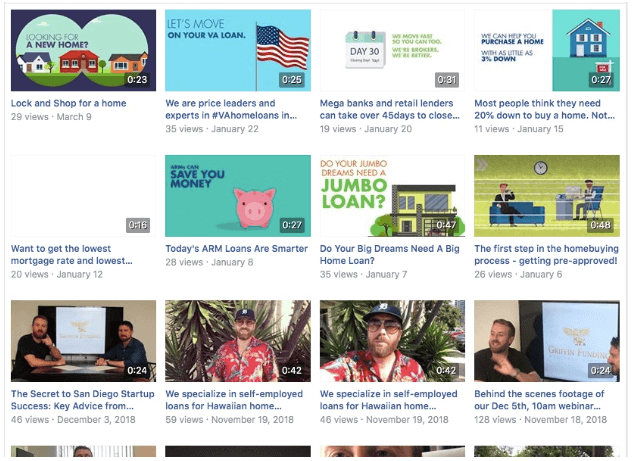The image size is (633, 461).
Task: Play the pink piggy bank ARM video
Action: (x=238, y=196)
